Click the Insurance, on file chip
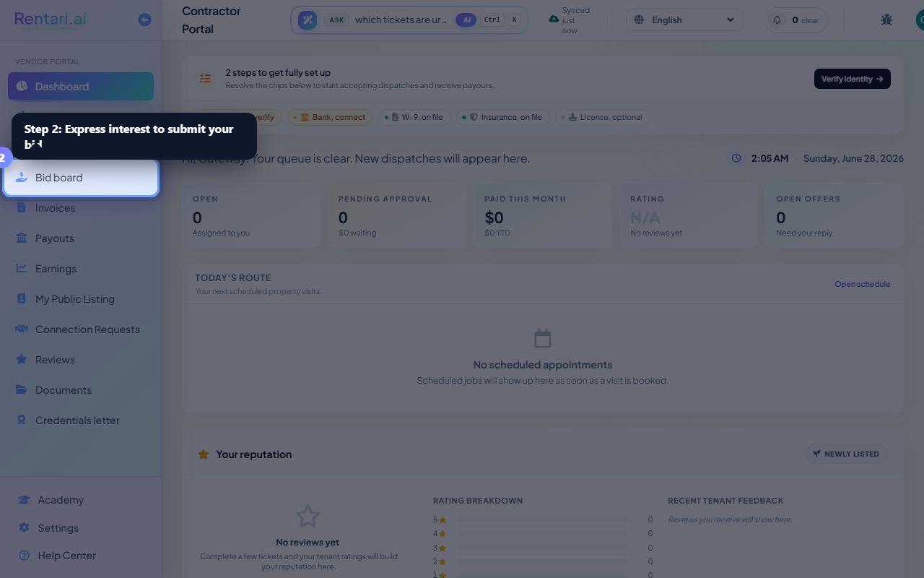Viewport: 924px width, 578px height. (503, 117)
